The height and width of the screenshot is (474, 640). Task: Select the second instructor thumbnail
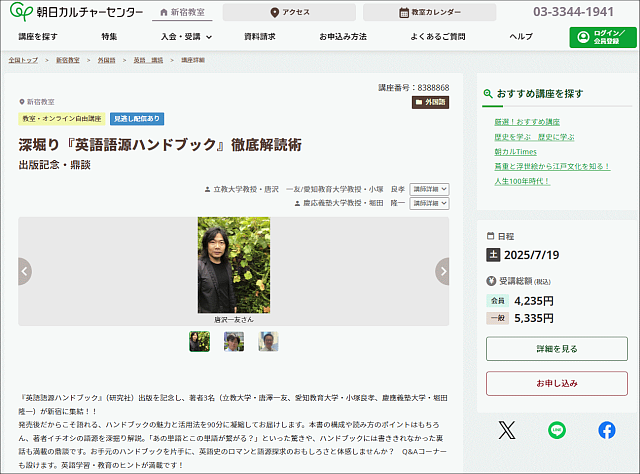[x=234, y=341]
